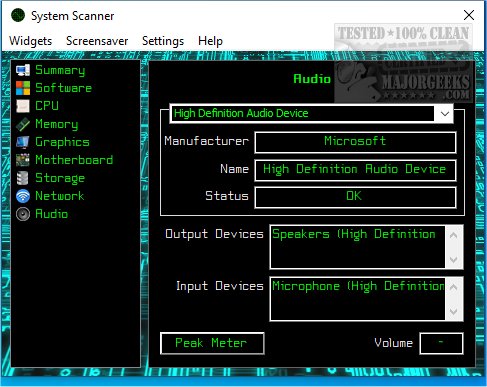Expand the audio device dropdown arrow
This screenshot has width=487, height=387.
pyautogui.click(x=444, y=114)
